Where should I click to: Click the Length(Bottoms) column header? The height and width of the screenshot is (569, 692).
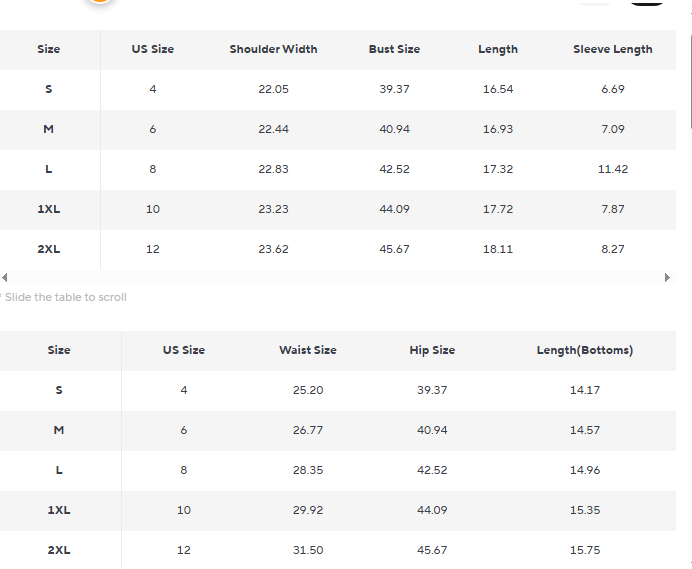coord(584,350)
